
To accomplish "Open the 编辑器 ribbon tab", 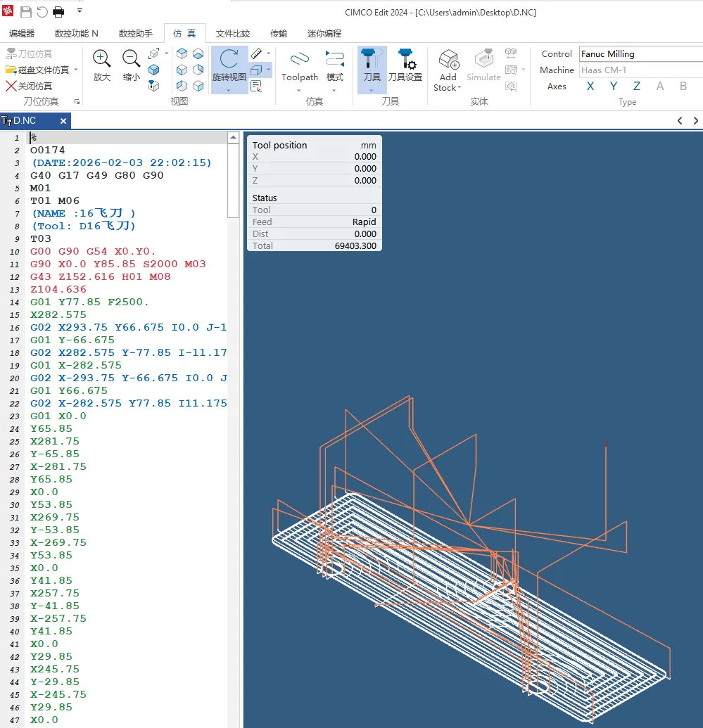I will (22, 33).
